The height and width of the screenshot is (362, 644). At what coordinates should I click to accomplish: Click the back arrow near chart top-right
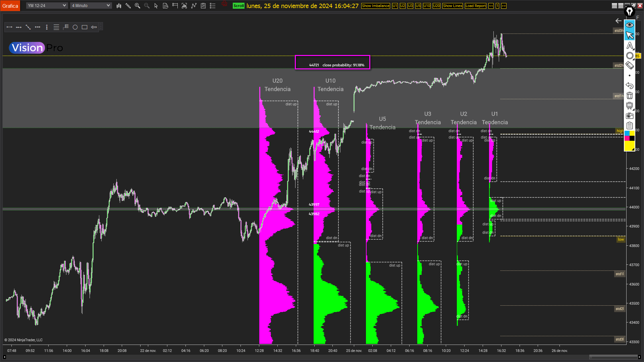(618, 21)
